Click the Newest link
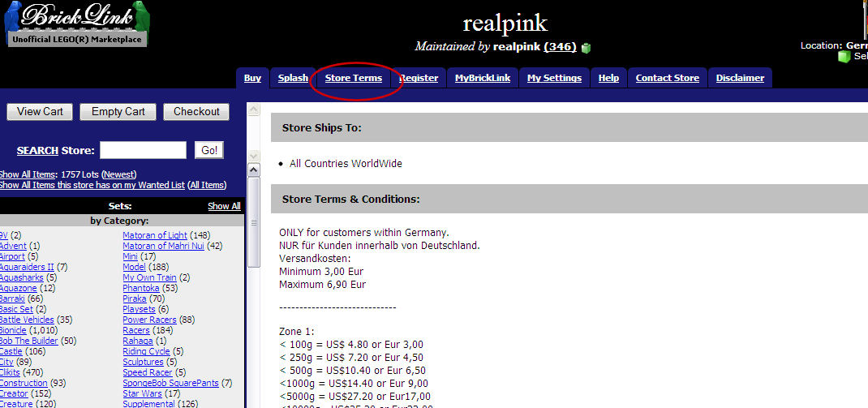This screenshot has height=408, width=868. click(119, 174)
